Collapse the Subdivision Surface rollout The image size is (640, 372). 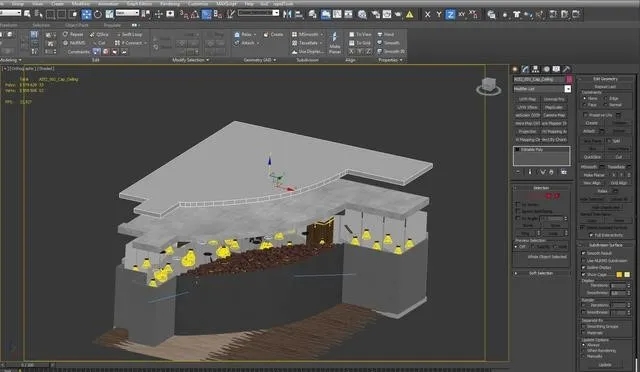(606, 245)
